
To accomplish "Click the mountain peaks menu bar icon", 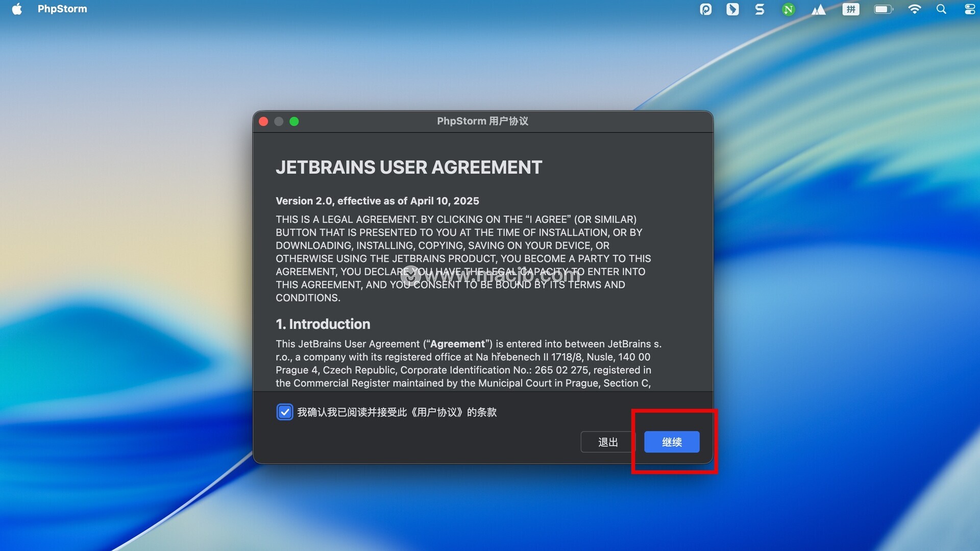I will tap(818, 9).
